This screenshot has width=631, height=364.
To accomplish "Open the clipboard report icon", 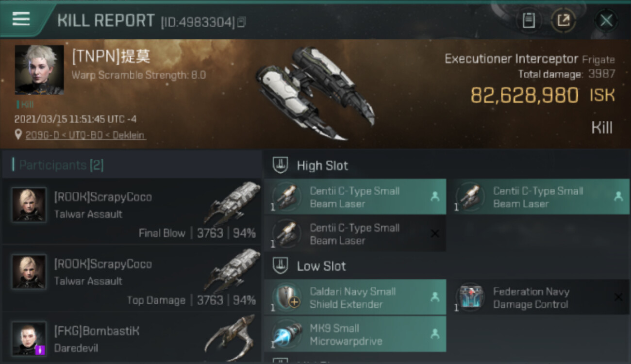I will click(x=529, y=20).
